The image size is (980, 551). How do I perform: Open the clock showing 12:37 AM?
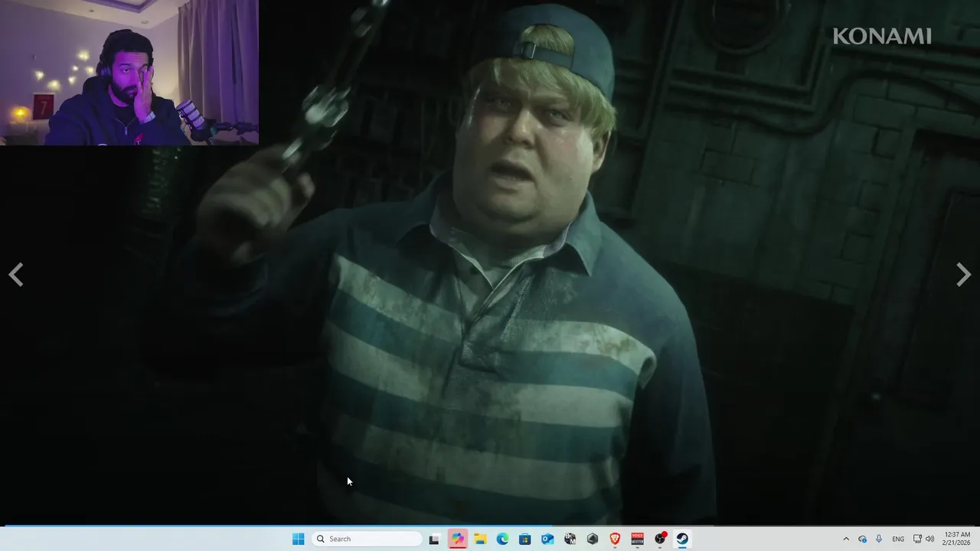[957, 539]
